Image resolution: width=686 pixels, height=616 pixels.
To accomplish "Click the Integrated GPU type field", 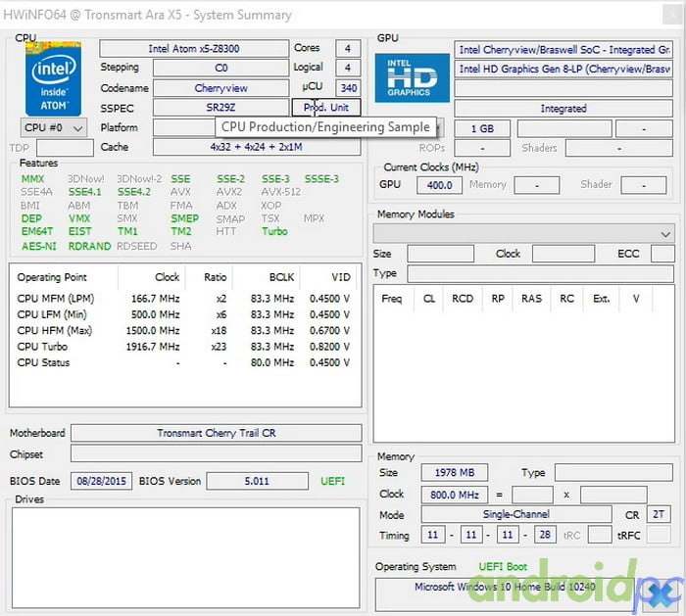I will pos(563,109).
